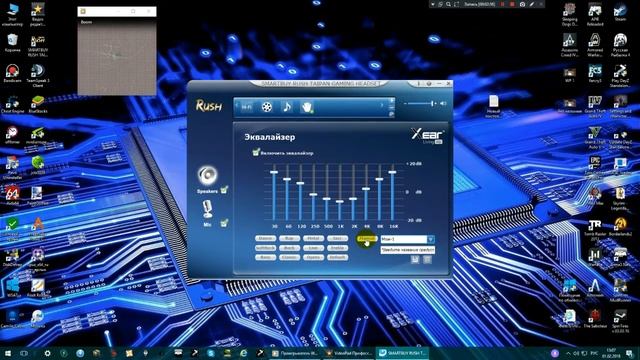Open the Bandicam desktop icon
The height and width of the screenshot is (360, 640).
pyautogui.click(x=12, y=73)
